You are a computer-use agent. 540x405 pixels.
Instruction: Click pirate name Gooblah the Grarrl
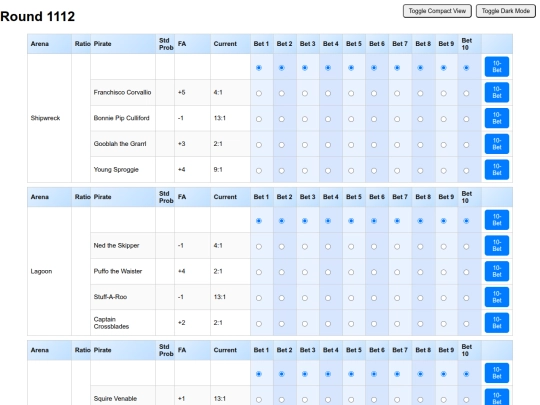pyautogui.click(x=120, y=144)
